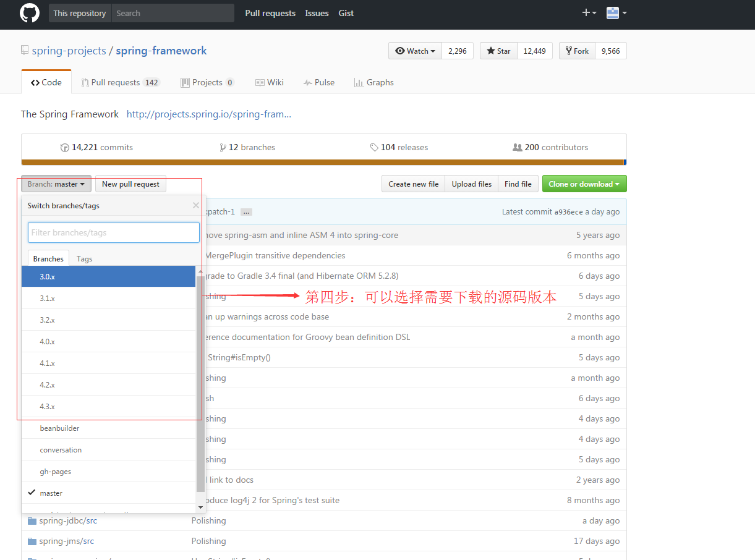Open the spring-framework repository link
The image size is (755, 560).
tap(161, 51)
